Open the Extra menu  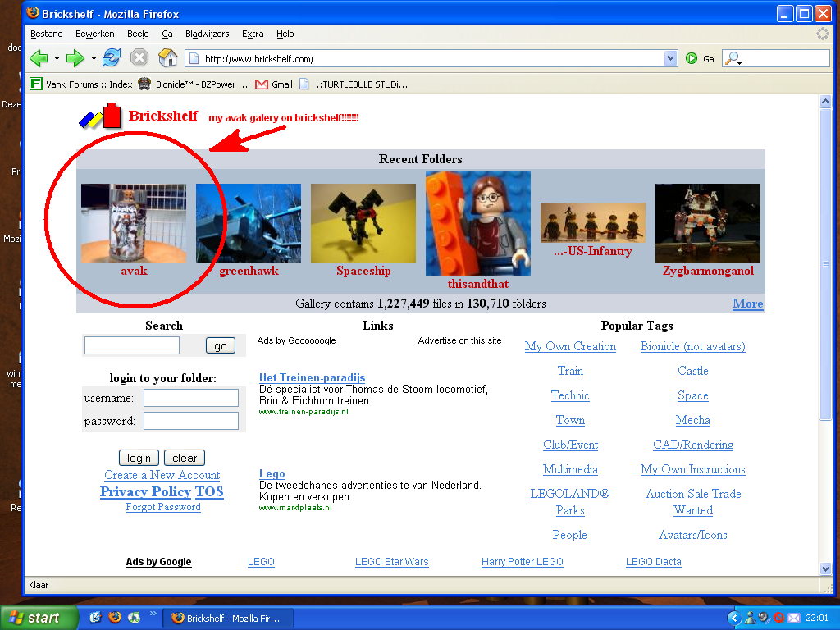tap(253, 34)
